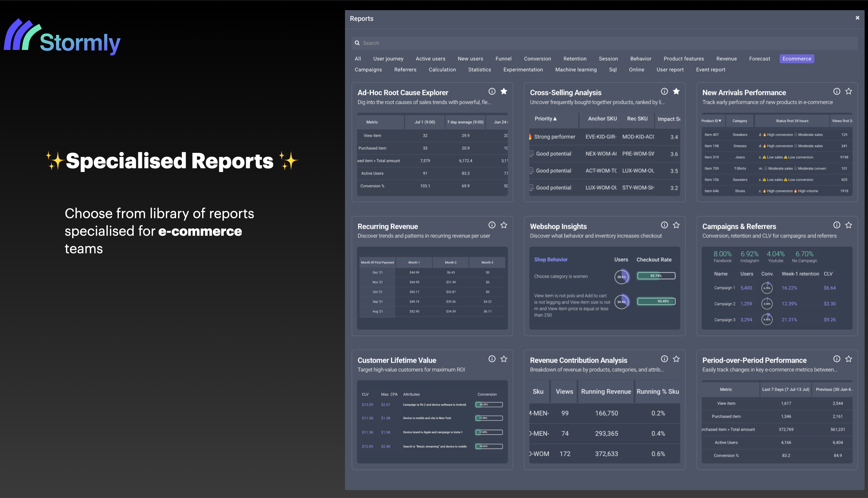Screen dimensions: 868x498
Task: Open info for New Arrivals Performance
Action: tap(836, 91)
